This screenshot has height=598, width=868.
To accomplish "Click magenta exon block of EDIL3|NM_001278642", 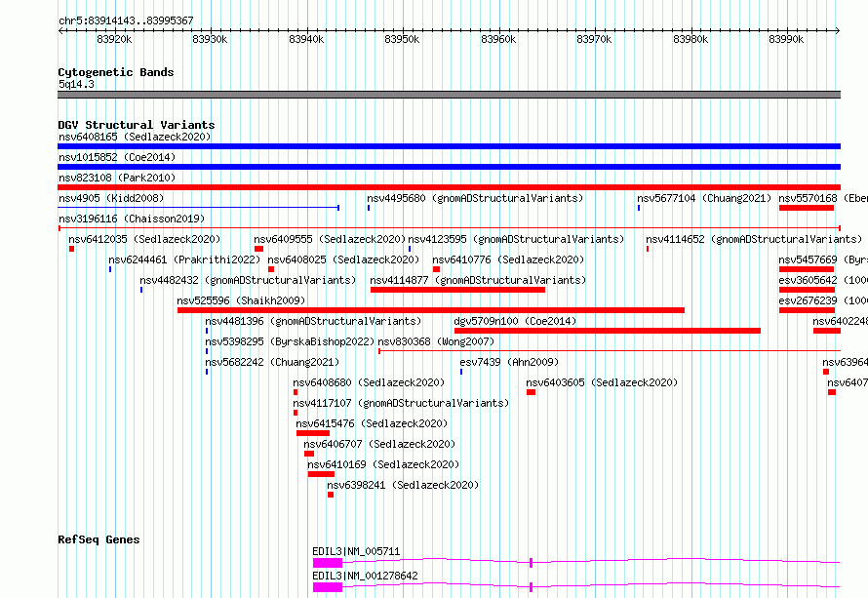I will pos(328,587).
